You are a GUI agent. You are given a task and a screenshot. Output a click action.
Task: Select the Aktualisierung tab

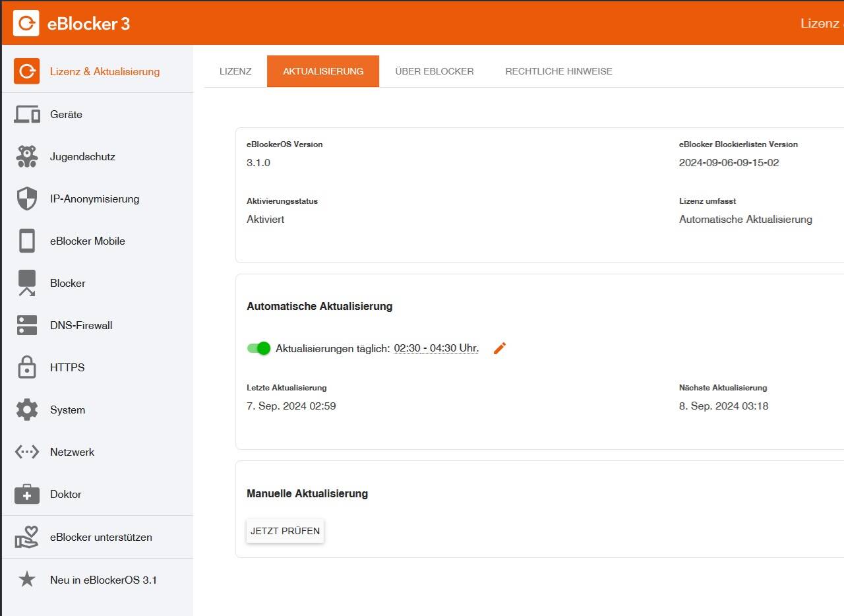(323, 71)
